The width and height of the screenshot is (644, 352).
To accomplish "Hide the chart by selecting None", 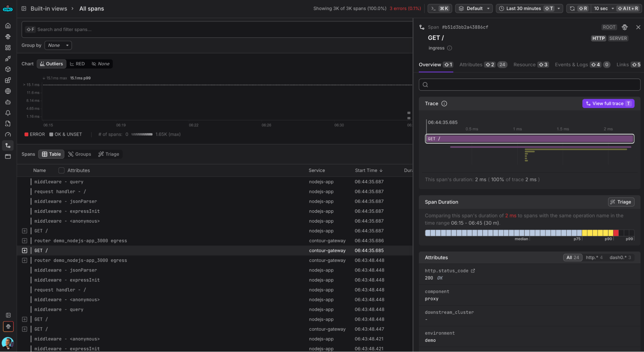I will tap(101, 64).
